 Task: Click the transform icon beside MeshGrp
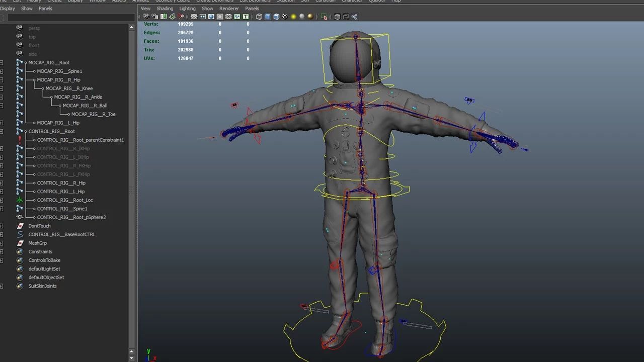pyautogui.click(x=20, y=243)
